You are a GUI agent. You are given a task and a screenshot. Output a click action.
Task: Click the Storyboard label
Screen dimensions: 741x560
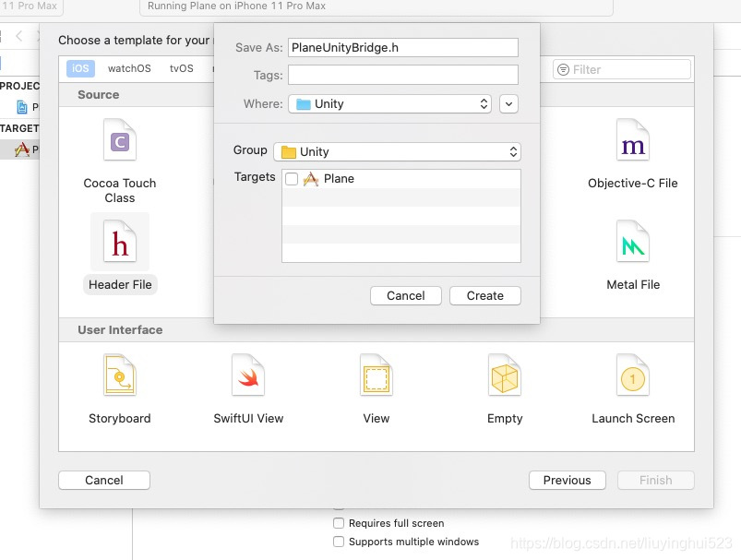pos(120,418)
